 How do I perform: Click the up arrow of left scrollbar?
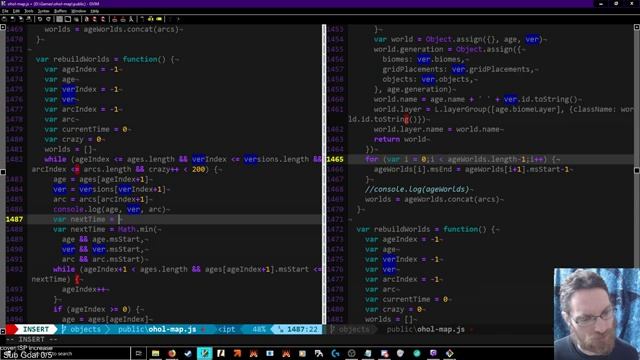2,27
